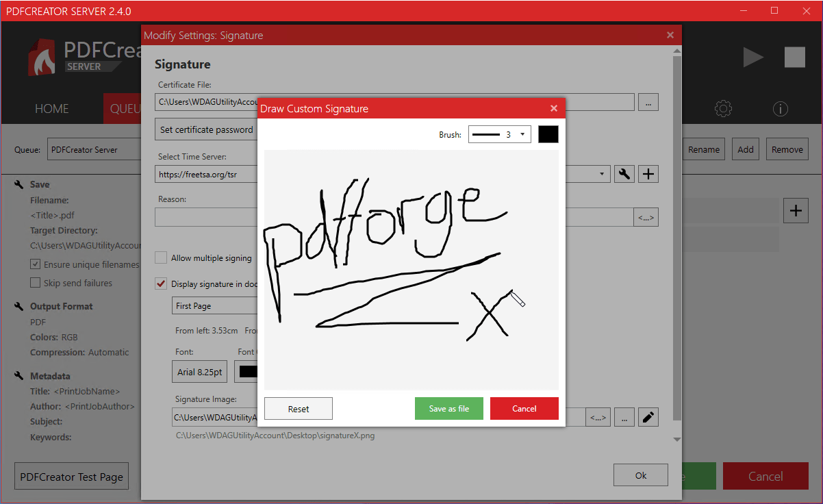
Task: Open the black font color swatch
Action: pos(246,373)
